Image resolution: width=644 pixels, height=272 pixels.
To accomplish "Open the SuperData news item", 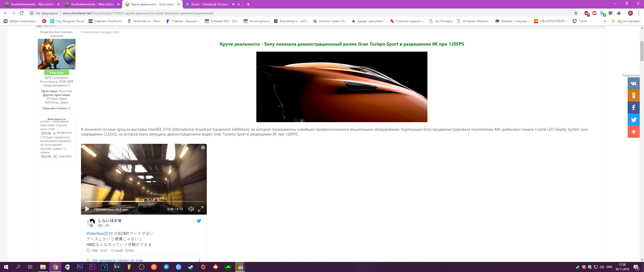I will [x=65, y=156].
